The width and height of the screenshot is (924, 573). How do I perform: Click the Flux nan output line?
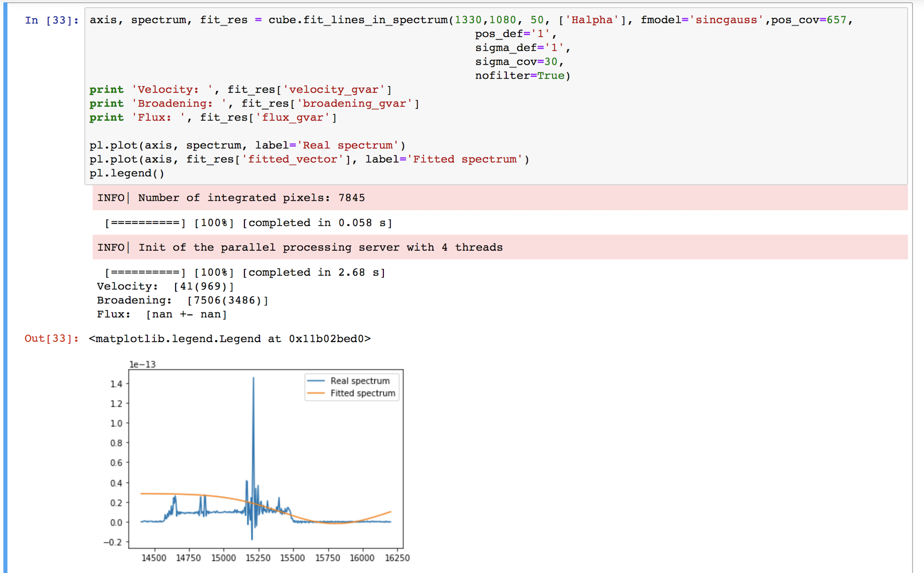(162, 314)
